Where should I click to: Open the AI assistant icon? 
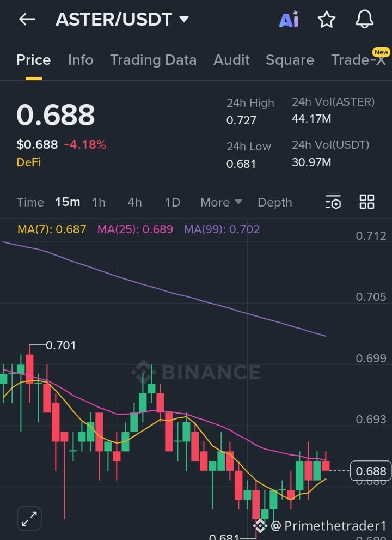(x=289, y=19)
